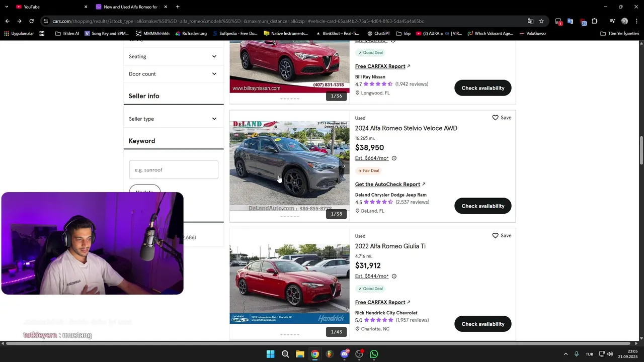Click the Good Deal badge on Giulia Ti
The width and height of the screenshot is (644, 362).
371,289
